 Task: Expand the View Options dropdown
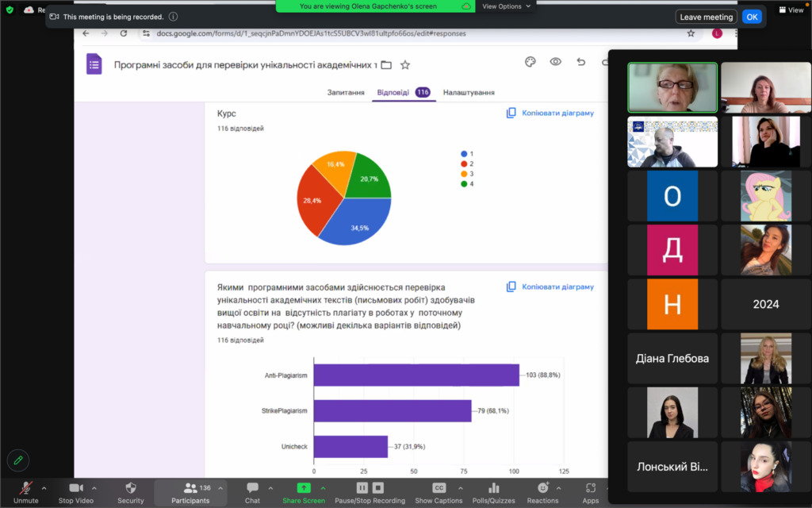tap(505, 6)
